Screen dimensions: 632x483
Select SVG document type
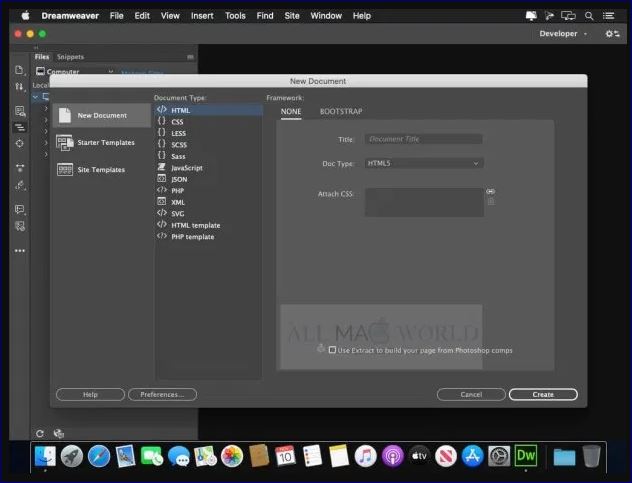[209, 214]
